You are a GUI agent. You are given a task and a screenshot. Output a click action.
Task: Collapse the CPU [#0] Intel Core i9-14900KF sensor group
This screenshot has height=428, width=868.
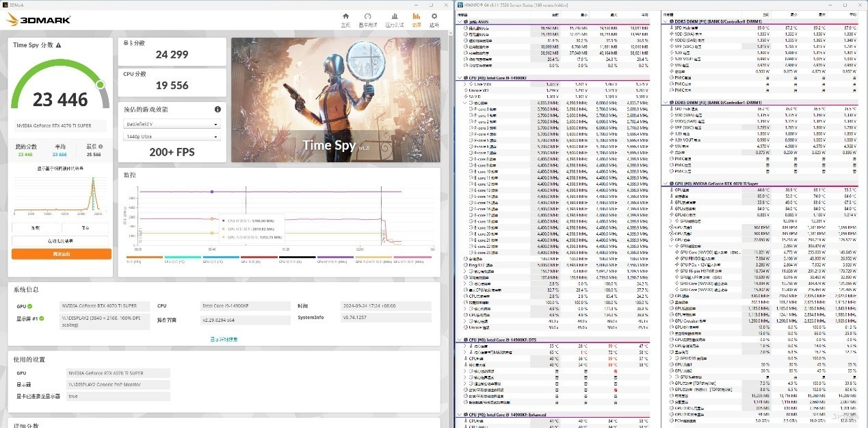click(x=459, y=77)
